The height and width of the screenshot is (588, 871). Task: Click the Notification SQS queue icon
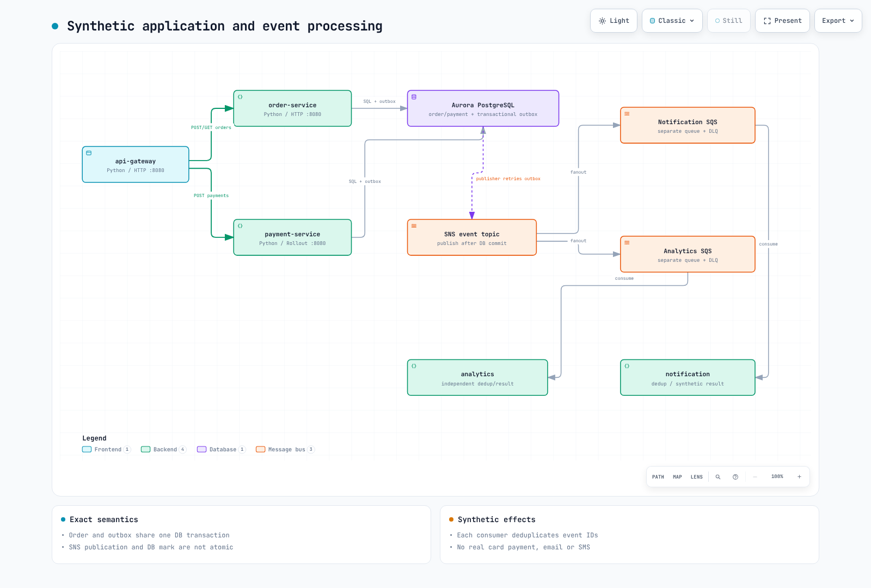pyautogui.click(x=627, y=114)
